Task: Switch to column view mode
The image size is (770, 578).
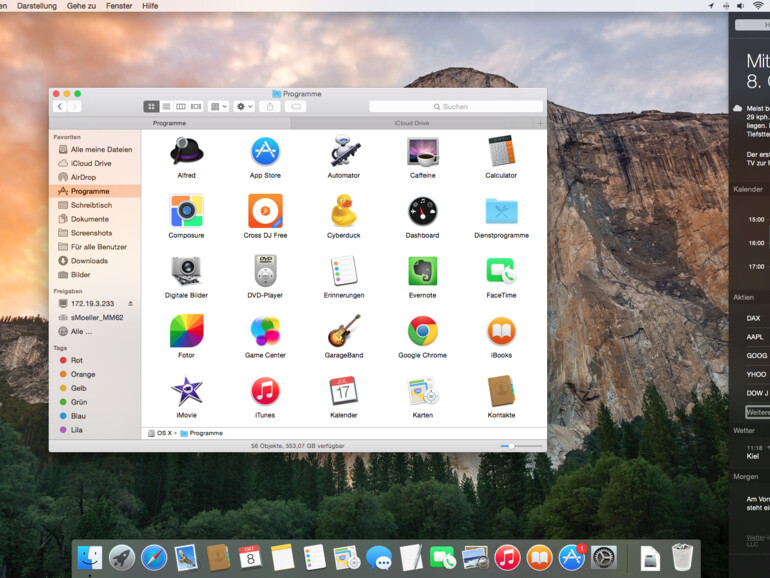Action: coord(181,107)
